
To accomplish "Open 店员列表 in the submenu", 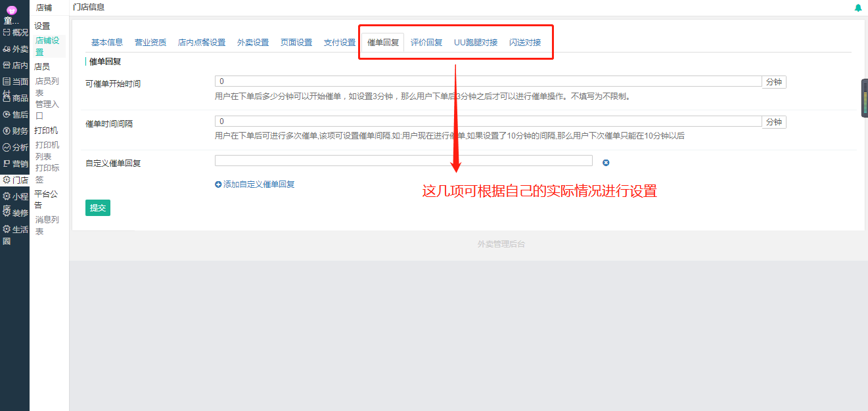I will click(x=47, y=87).
